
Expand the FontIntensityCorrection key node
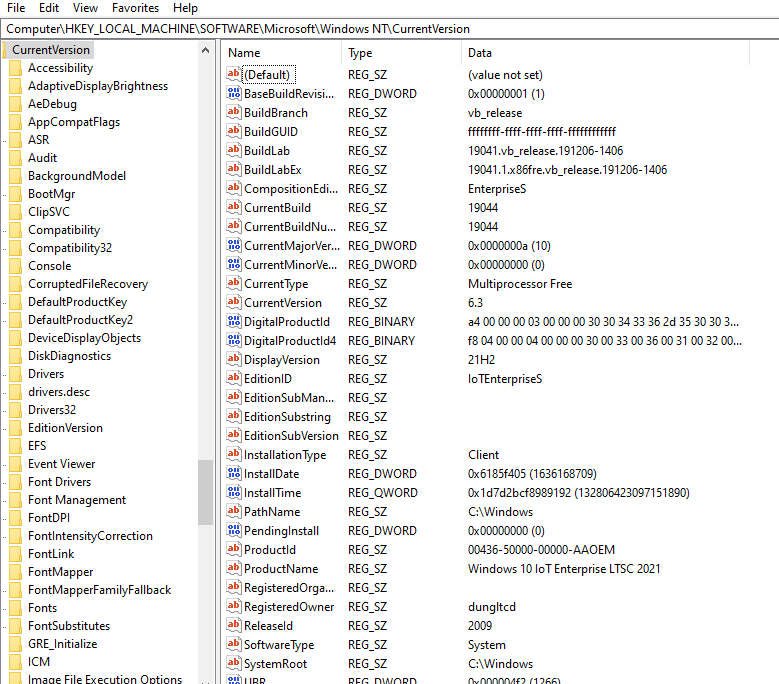click(4, 536)
